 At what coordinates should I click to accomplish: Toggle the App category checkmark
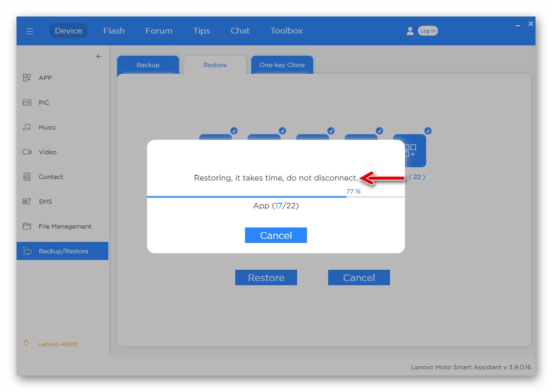[428, 131]
